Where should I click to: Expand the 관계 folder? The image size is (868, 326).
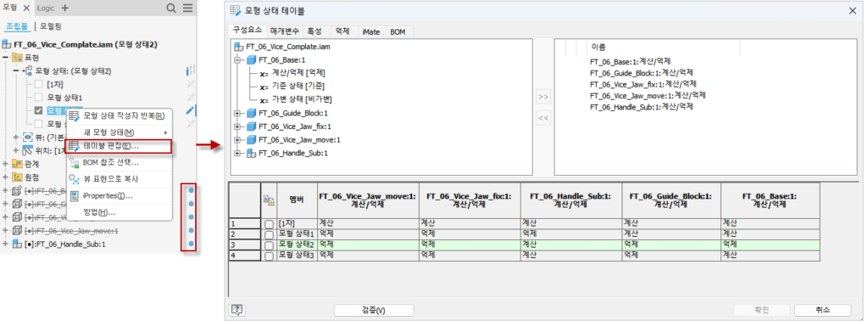click(x=6, y=164)
